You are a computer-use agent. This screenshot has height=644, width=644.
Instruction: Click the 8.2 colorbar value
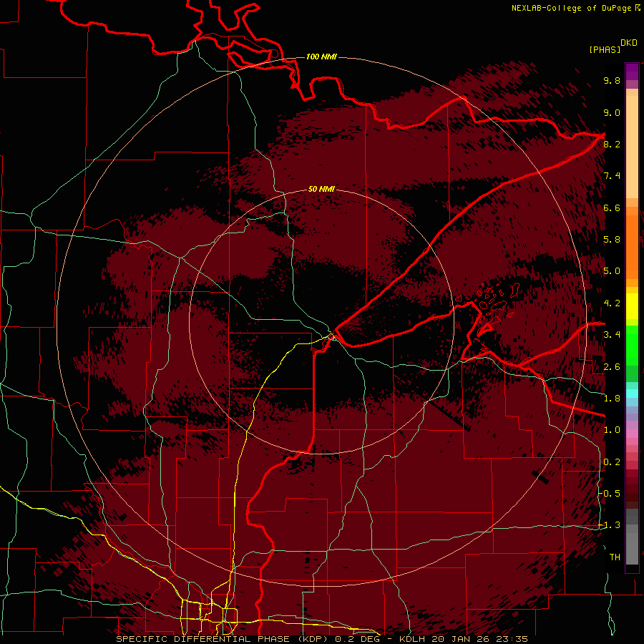click(x=612, y=144)
